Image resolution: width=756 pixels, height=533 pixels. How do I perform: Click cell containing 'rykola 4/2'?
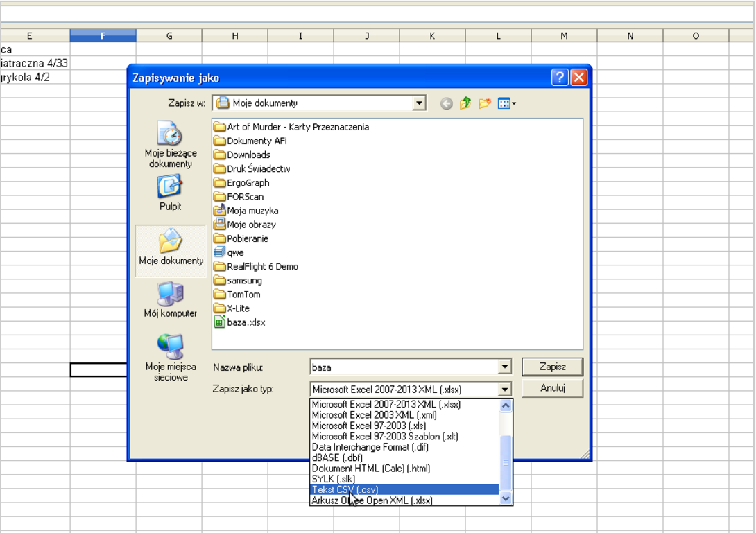35,77
